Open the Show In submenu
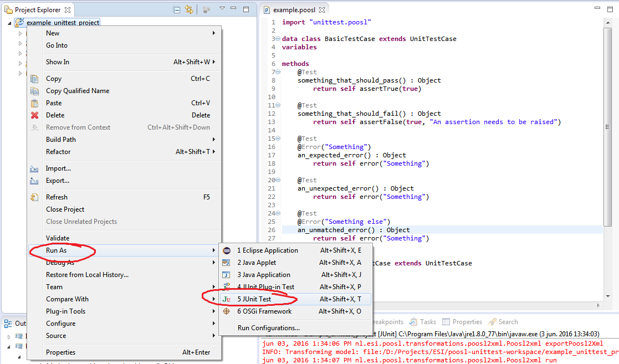619x364 pixels. [x=124, y=62]
